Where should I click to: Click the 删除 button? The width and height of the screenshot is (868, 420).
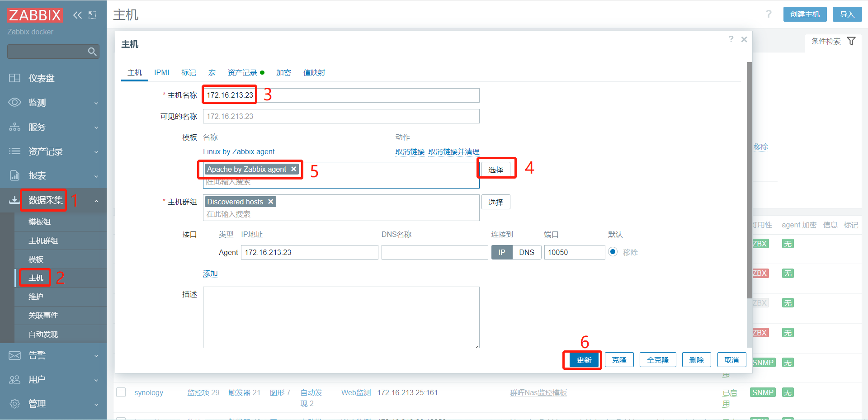point(697,360)
